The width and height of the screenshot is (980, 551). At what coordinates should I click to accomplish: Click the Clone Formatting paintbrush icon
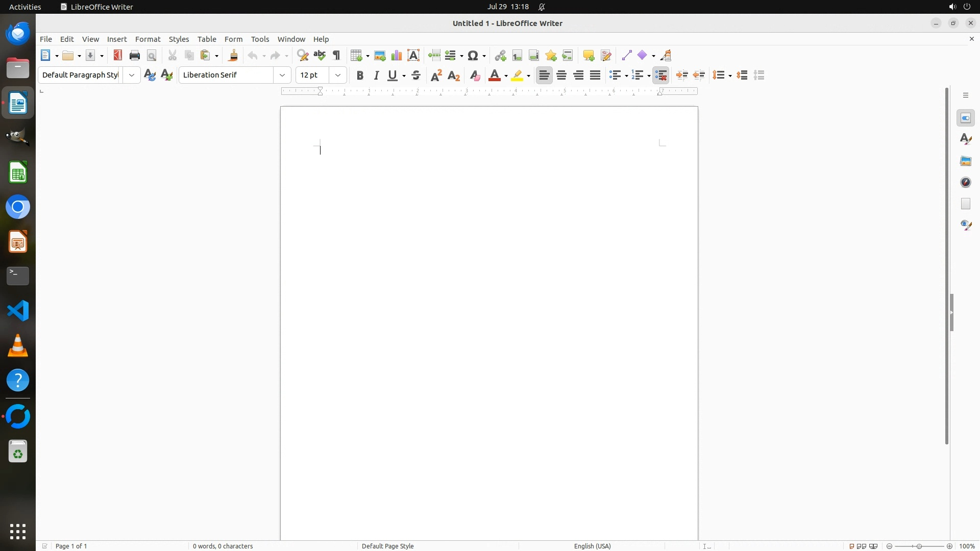233,56
